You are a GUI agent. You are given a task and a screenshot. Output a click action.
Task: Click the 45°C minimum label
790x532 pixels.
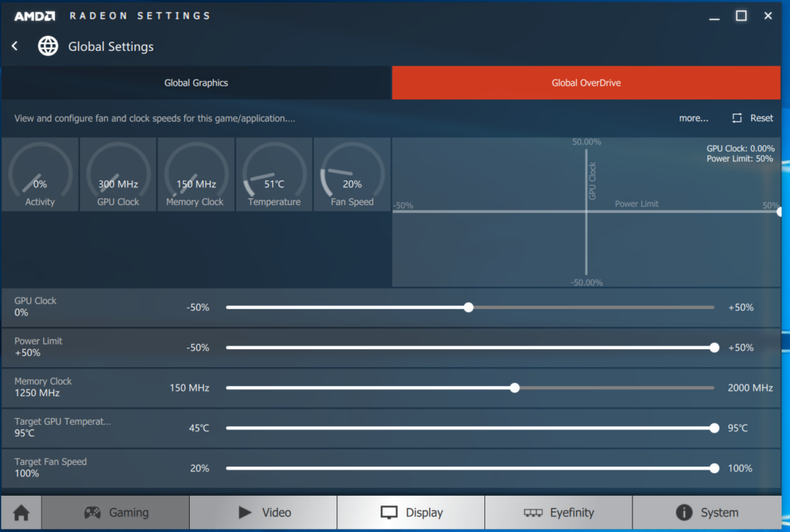click(199, 429)
